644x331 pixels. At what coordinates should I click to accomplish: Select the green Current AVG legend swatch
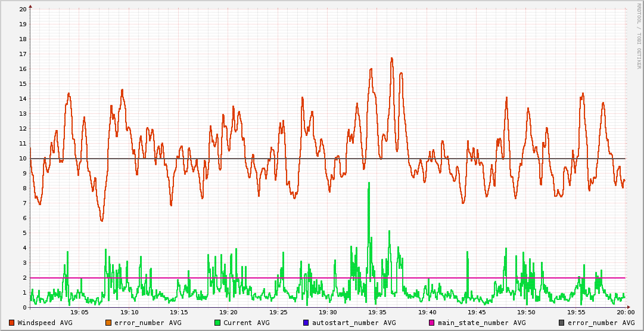pyautogui.click(x=217, y=323)
